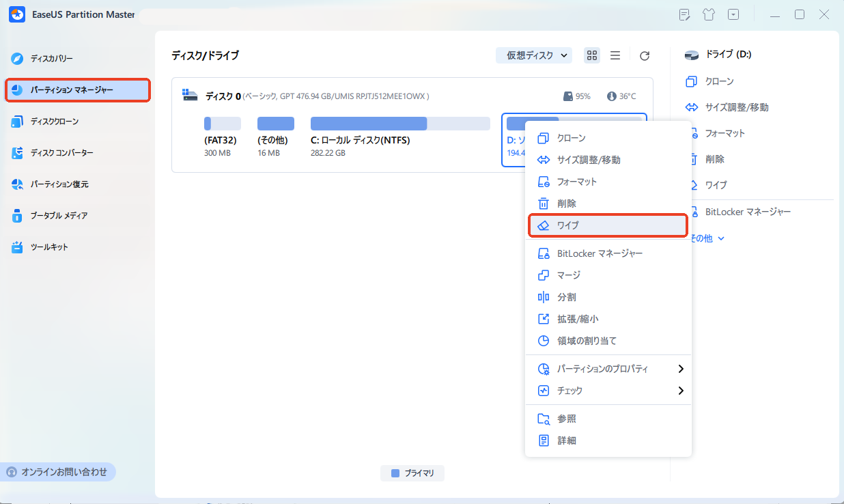Switch to grid view layout icon
Viewport: 844px width, 504px height.
point(592,56)
